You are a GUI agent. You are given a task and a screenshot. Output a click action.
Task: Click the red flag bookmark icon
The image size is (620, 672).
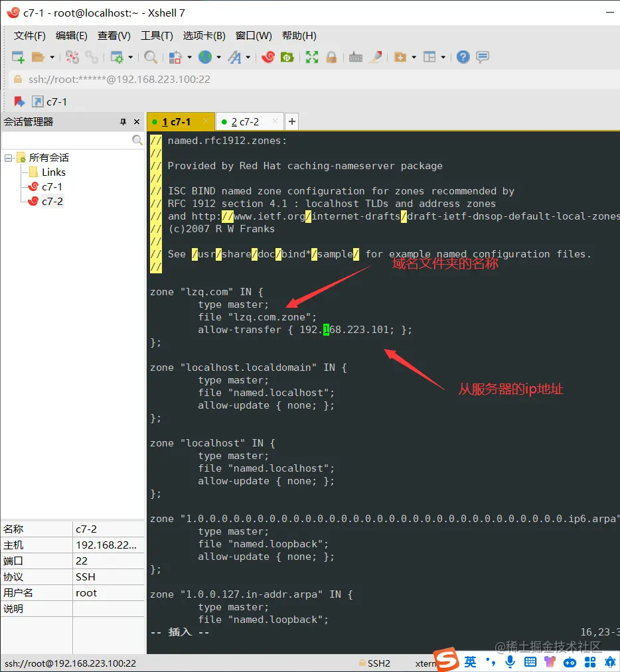(x=19, y=101)
